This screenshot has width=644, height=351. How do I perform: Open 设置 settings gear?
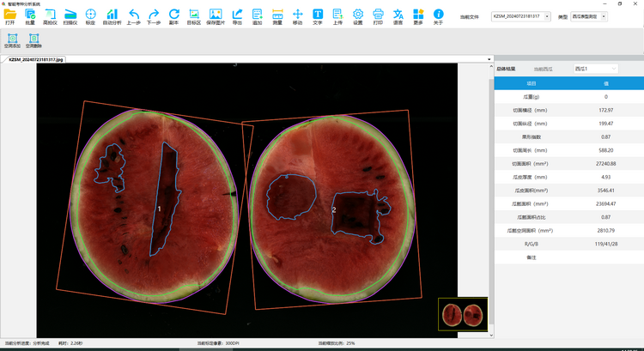(358, 16)
